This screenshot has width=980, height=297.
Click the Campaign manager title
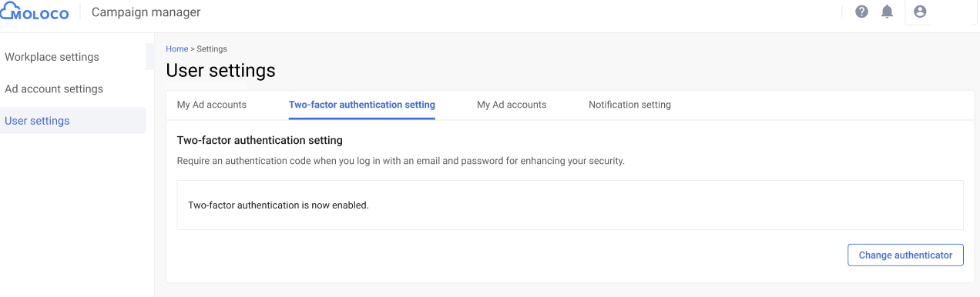coord(146,12)
